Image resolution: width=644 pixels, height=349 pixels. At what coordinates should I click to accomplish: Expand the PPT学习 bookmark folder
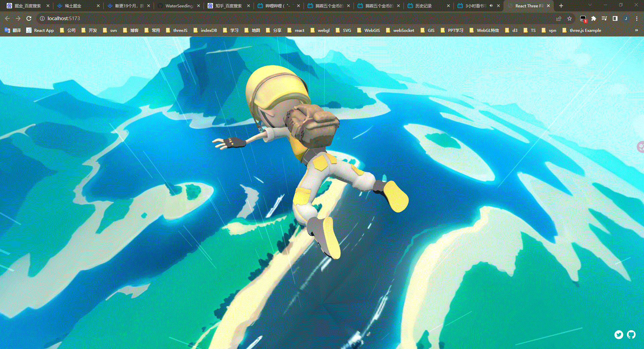[452, 30]
